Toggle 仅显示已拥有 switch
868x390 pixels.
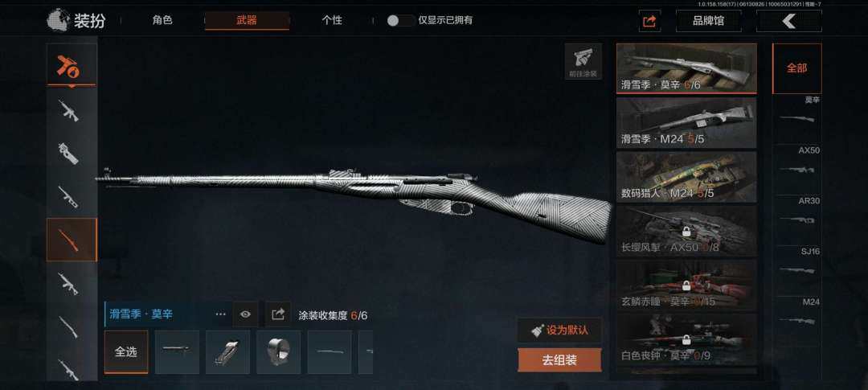[x=400, y=20]
